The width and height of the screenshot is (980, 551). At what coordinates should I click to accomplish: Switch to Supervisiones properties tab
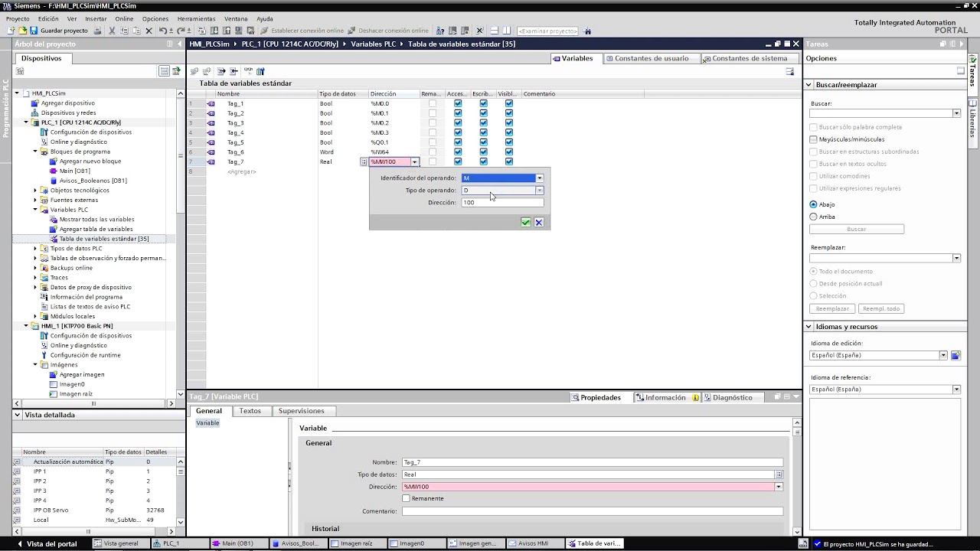pos(302,411)
